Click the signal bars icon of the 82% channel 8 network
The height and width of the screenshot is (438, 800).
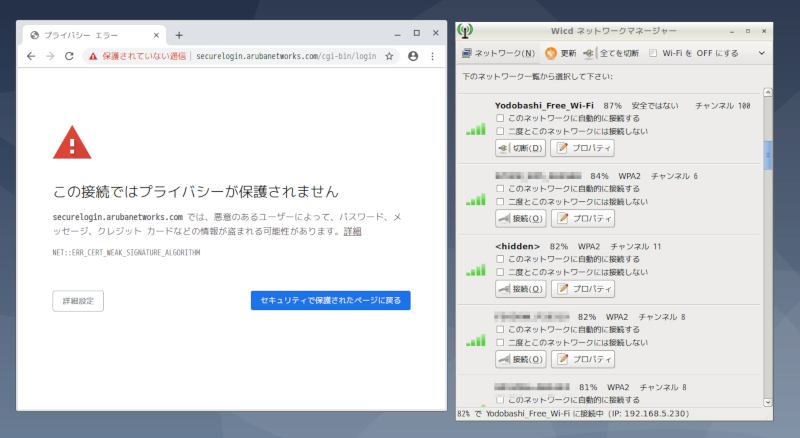coord(476,340)
